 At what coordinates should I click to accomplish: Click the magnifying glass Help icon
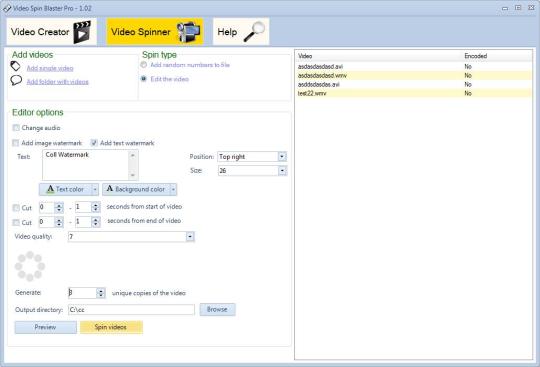(x=254, y=32)
